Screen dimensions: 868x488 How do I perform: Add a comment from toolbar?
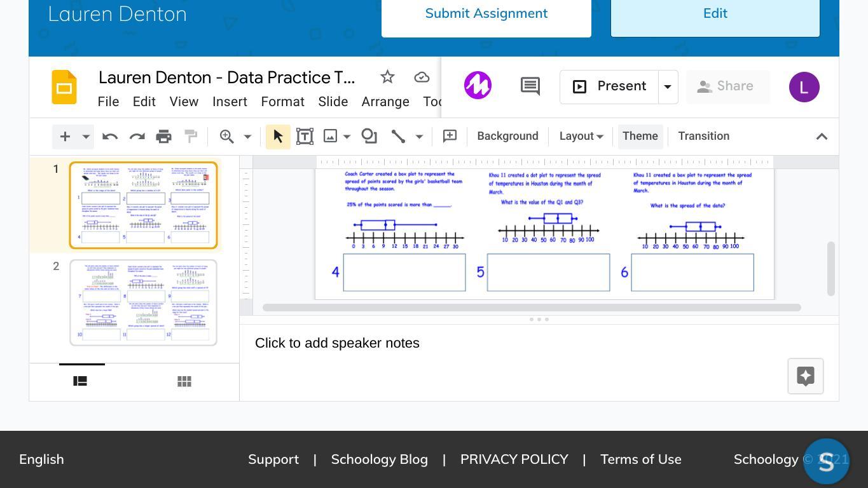click(450, 137)
